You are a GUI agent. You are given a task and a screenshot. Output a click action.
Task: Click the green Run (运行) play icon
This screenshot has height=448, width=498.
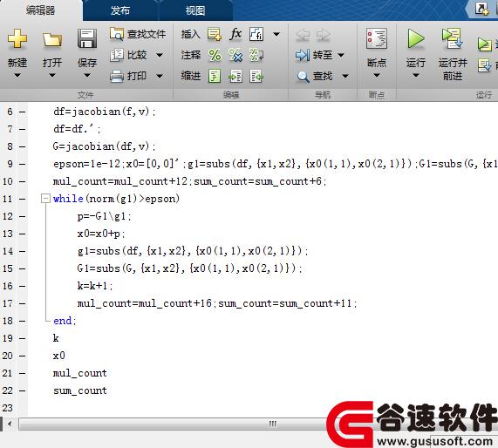(415, 38)
